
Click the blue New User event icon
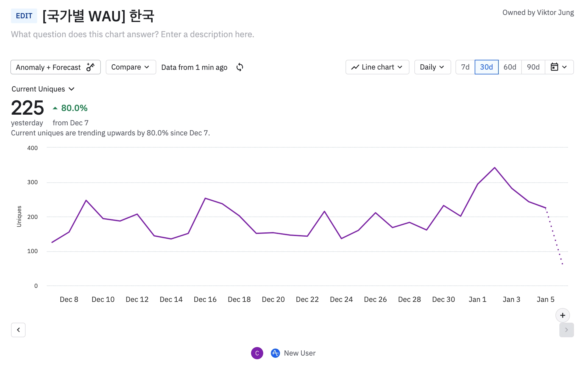tap(275, 353)
